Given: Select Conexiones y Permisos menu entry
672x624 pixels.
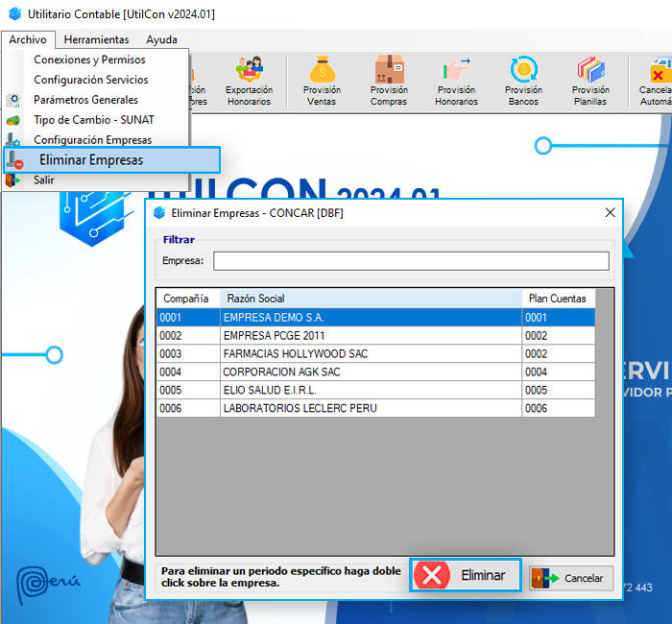Looking at the screenshot, I should tap(89, 60).
